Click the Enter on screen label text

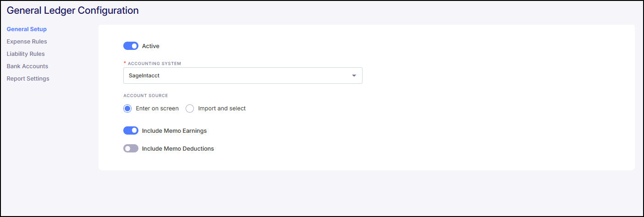click(x=157, y=108)
